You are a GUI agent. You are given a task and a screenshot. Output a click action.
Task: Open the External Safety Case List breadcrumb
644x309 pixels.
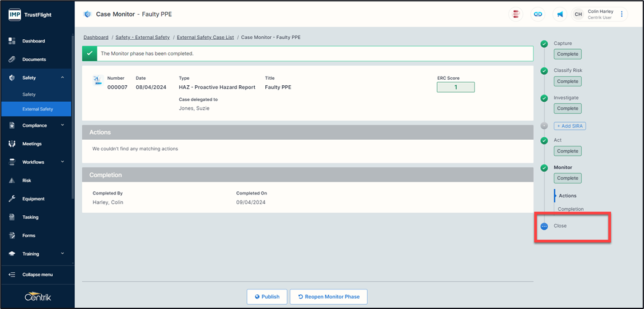coord(205,37)
